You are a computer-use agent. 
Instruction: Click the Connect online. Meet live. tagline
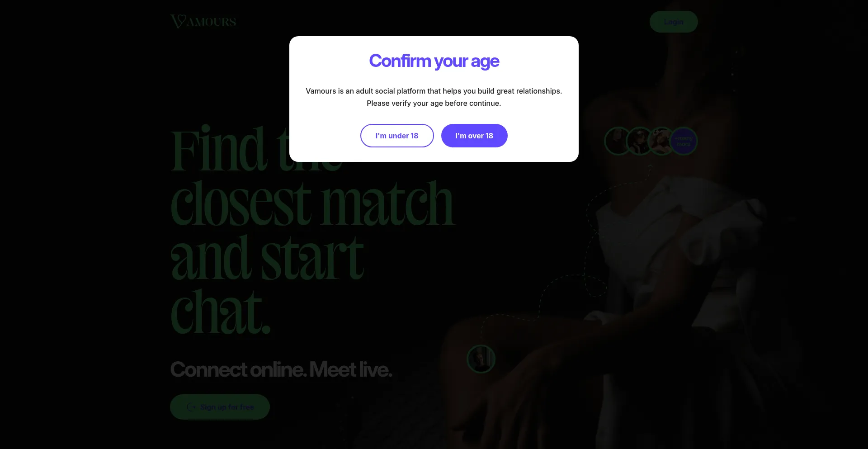281,369
